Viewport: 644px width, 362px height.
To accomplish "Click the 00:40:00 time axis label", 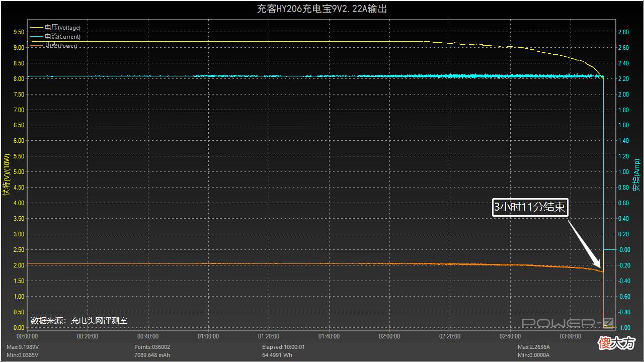I will pyautogui.click(x=148, y=336).
